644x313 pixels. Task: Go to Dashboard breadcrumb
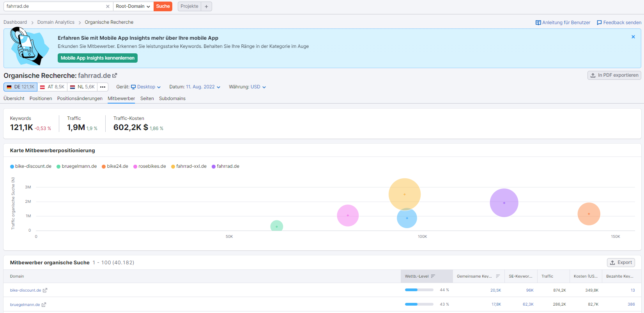[x=15, y=22]
